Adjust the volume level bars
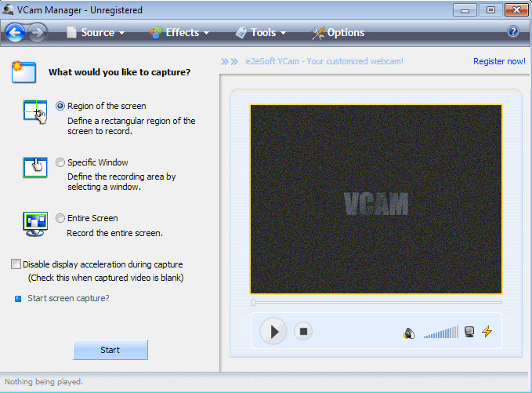Image resolution: width=532 pixels, height=393 pixels. click(x=441, y=332)
